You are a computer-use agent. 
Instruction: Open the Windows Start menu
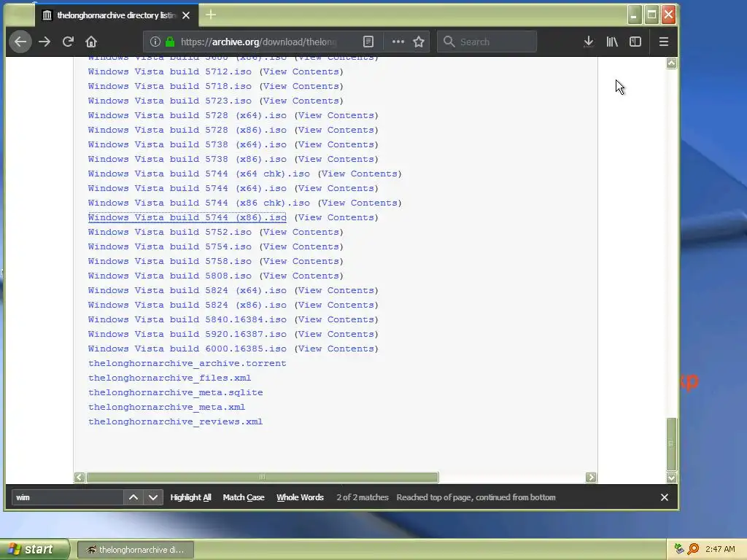(34, 550)
